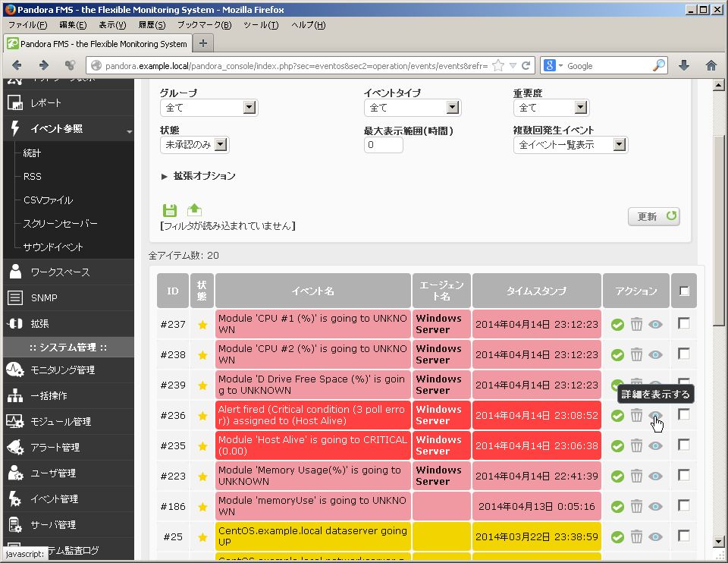The height and width of the screenshot is (563, 728).
Task: Open the レポート sidebar item
Action: (x=69, y=103)
